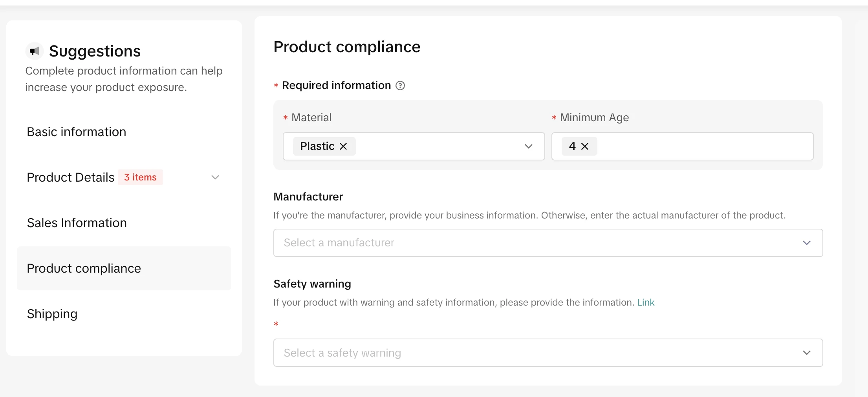Jump to the Shipping section
The height and width of the screenshot is (397, 868).
pos(52,314)
